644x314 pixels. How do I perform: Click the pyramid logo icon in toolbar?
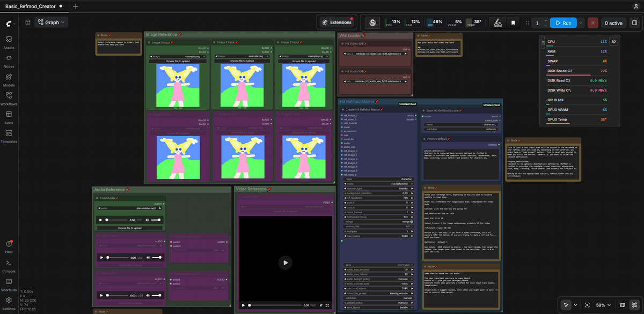pyautogui.click(x=497, y=23)
